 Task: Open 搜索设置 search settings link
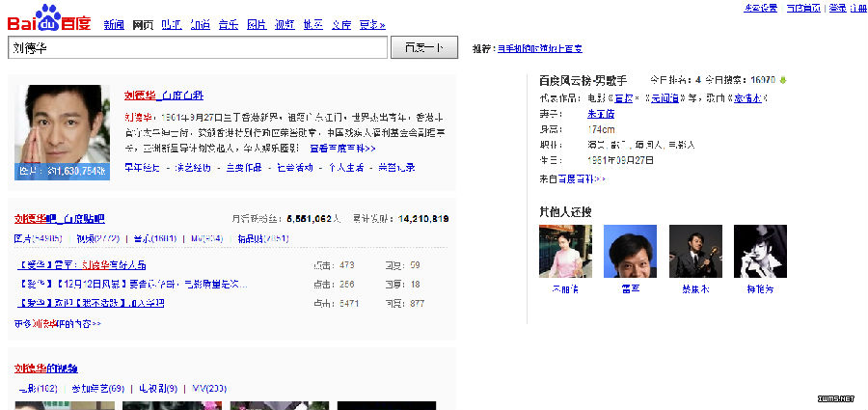[761, 8]
